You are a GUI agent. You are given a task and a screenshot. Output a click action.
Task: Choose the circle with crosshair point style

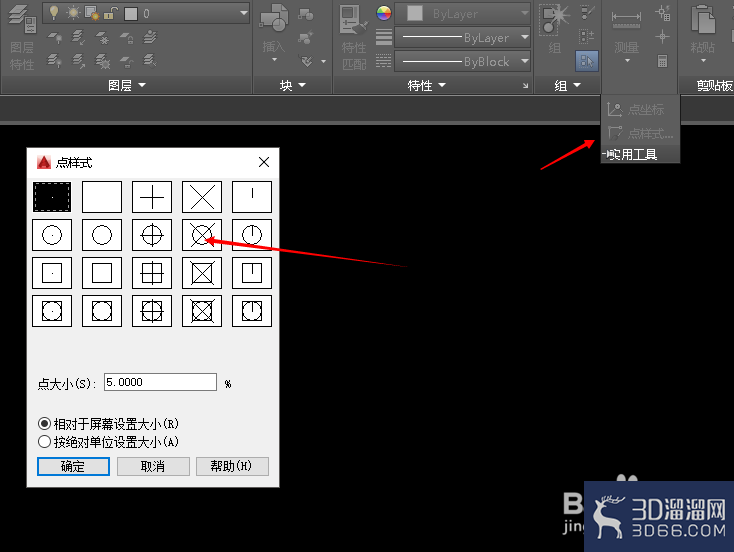point(152,235)
